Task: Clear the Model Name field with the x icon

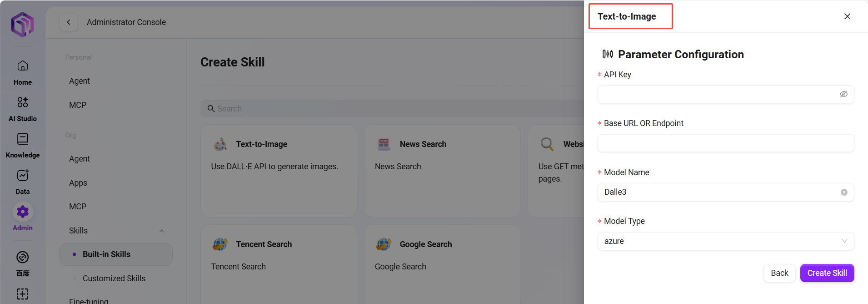Action: [844, 193]
